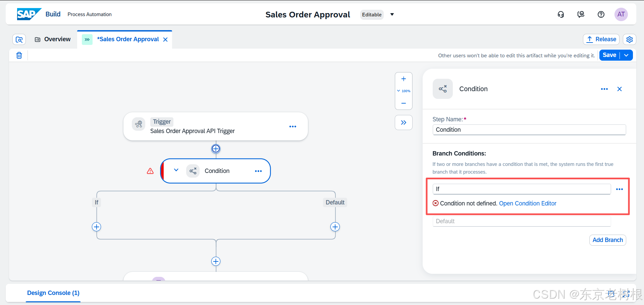The image size is (644, 305).
Task: Add step to Default branch plus
Action: (x=335, y=227)
